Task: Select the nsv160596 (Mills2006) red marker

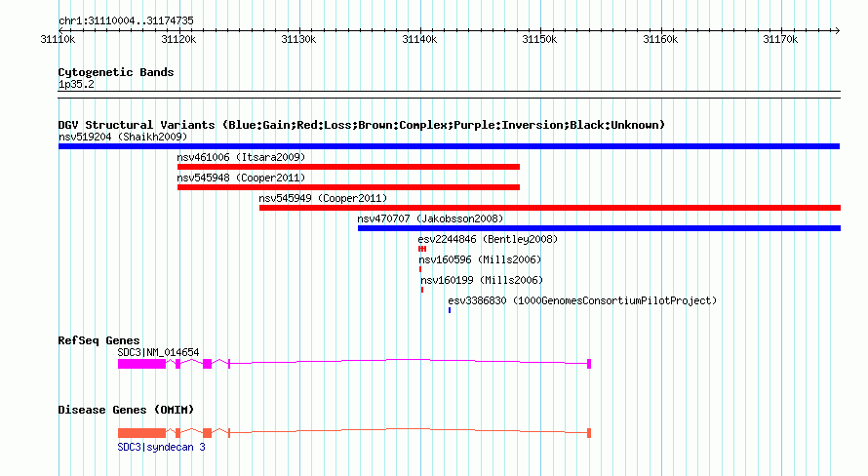Action: (420, 269)
